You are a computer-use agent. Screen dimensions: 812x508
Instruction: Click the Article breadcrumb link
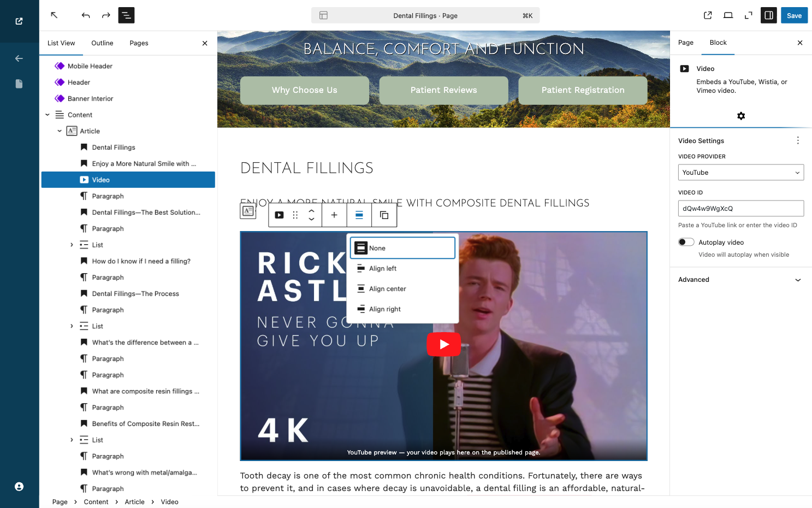pyautogui.click(x=135, y=502)
